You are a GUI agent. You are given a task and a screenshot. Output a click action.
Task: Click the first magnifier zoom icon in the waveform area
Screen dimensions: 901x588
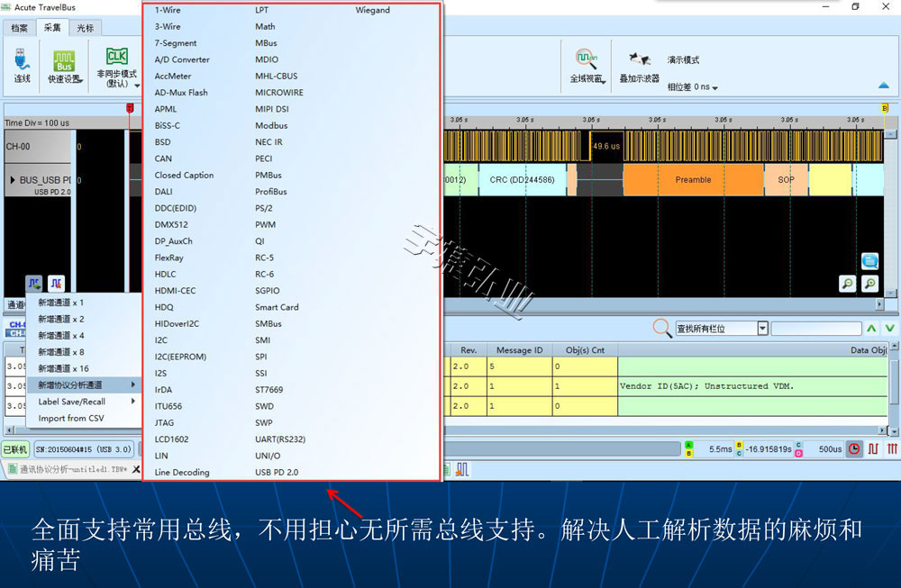[848, 283]
